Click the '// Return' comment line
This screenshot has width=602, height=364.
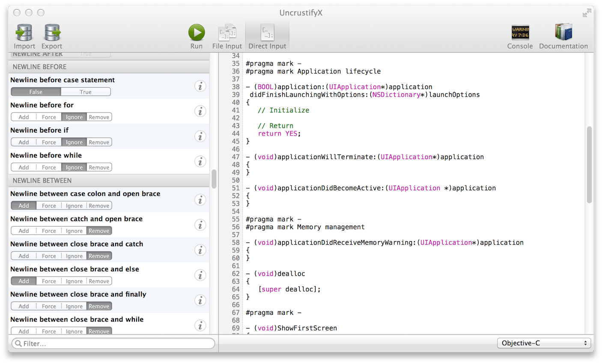click(276, 126)
